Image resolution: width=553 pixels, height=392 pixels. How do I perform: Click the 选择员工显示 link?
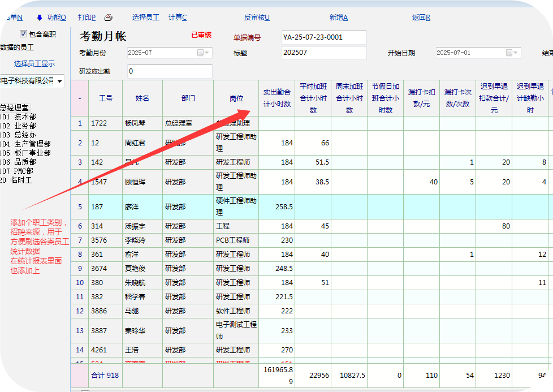tap(34, 63)
